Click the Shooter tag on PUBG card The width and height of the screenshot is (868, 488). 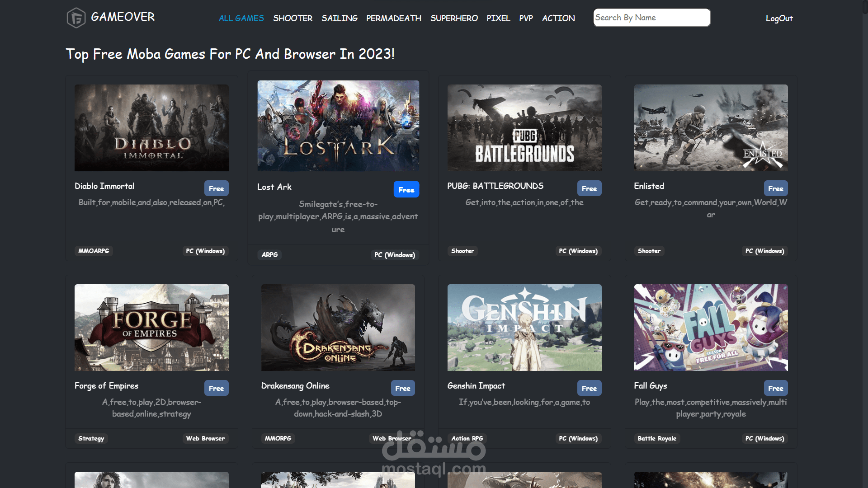[x=462, y=251]
